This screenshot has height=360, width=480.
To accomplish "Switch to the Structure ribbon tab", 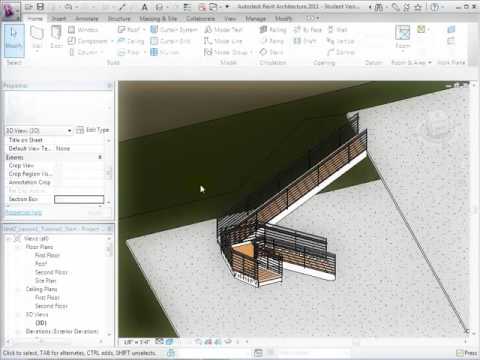I will [119, 18].
